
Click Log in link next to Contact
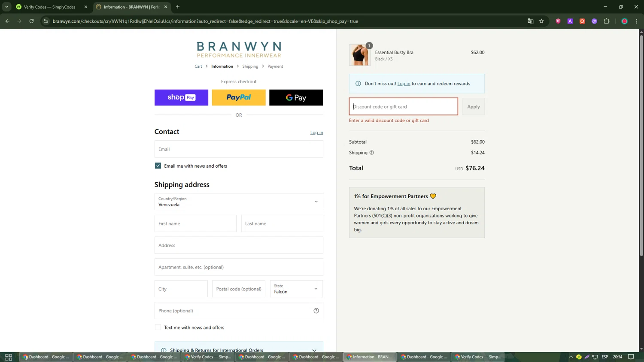point(316,133)
